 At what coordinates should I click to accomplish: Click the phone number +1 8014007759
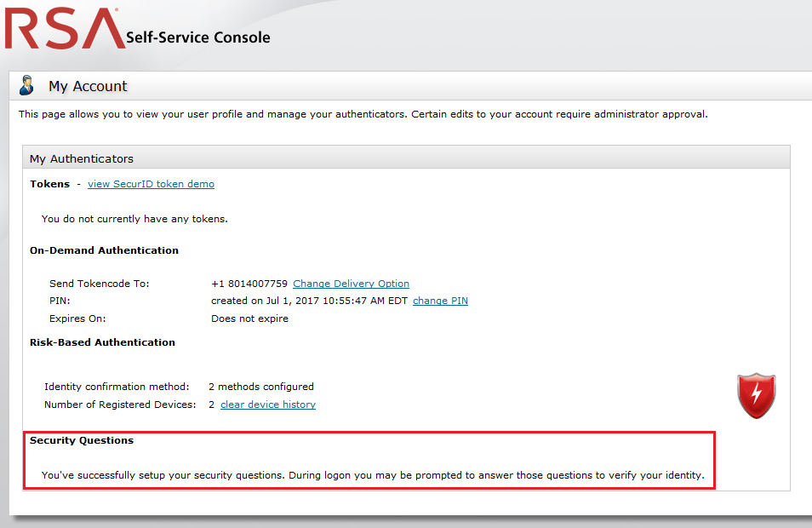coord(249,284)
